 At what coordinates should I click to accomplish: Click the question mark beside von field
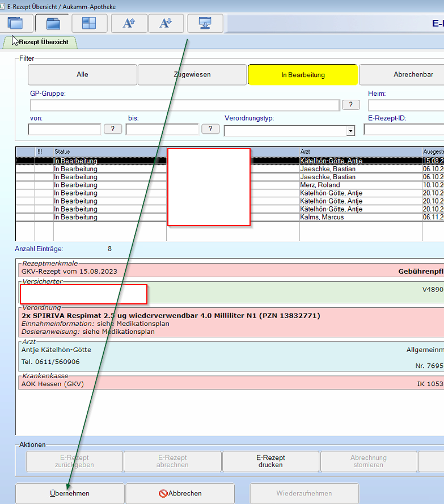point(113,129)
